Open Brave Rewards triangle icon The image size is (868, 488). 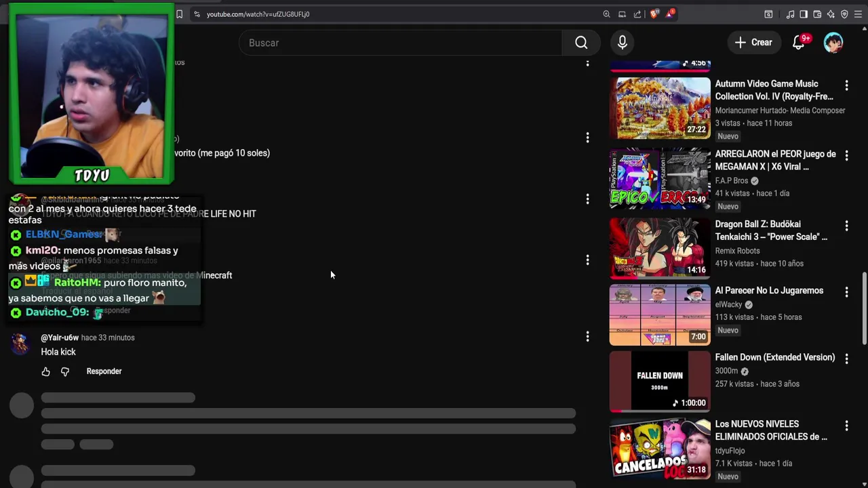670,14
